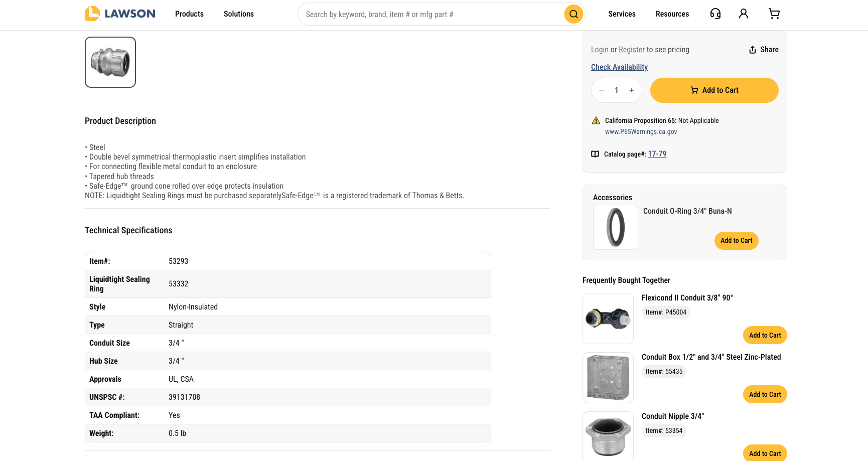
Task: Click the main Add to Cart button
Action: (x=714, y=90)
